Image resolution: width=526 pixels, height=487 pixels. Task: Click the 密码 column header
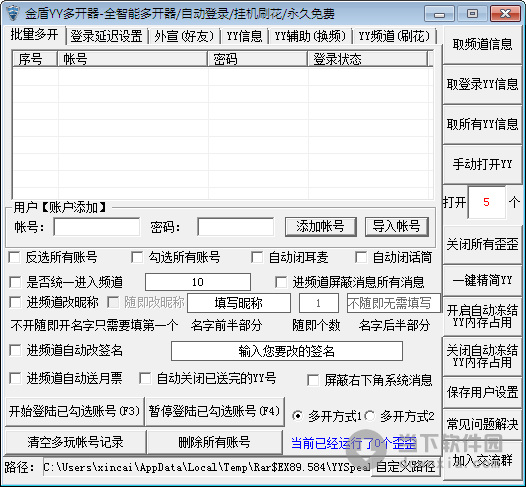tap(257, 59)
